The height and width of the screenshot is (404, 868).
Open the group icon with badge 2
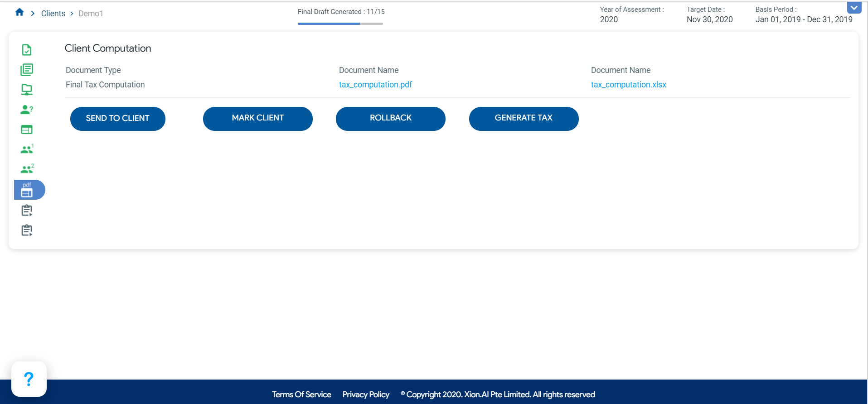coord(27,169)
